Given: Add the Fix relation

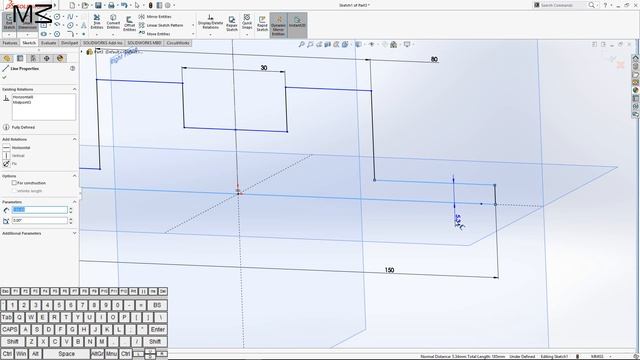Looking at the screenshot, I should pos(10,164).
